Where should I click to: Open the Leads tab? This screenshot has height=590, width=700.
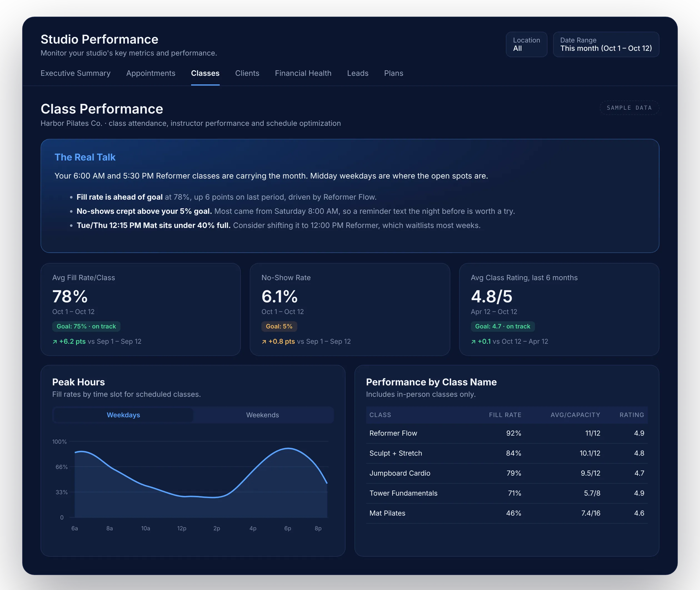[x=357, y=73]
